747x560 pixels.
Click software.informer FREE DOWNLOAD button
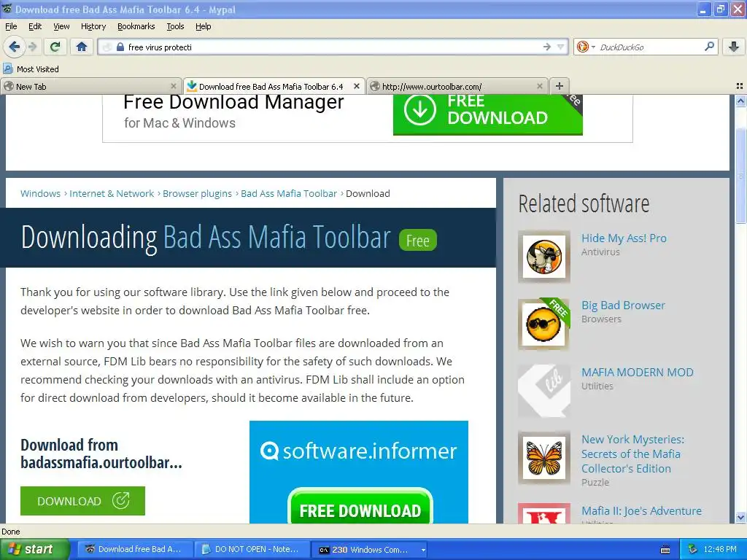pos(360,507)
